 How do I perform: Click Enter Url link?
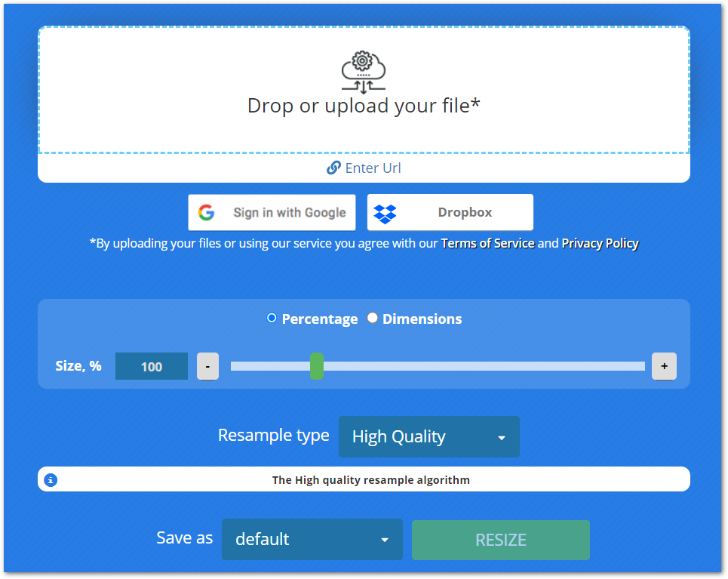click(x=373, y=168)
